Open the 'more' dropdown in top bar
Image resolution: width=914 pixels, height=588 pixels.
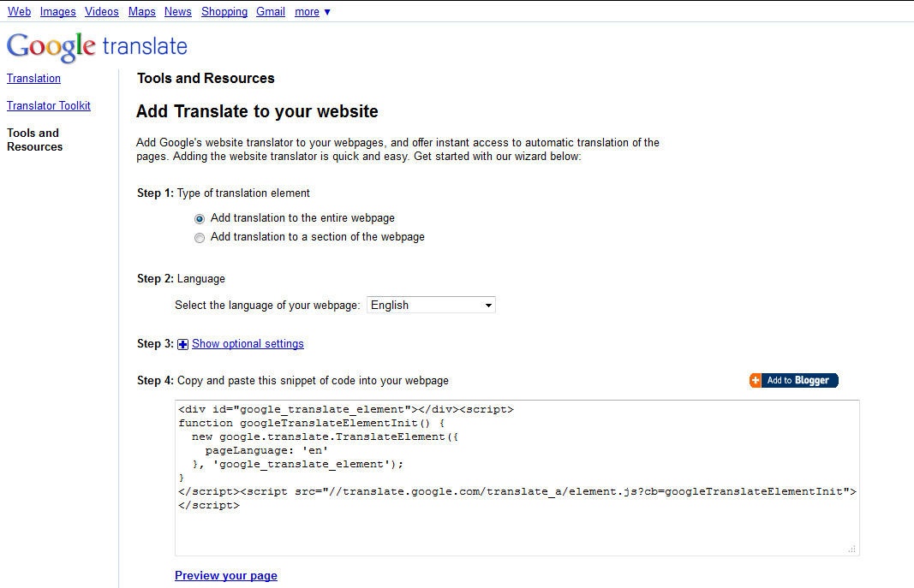(312, 12)
